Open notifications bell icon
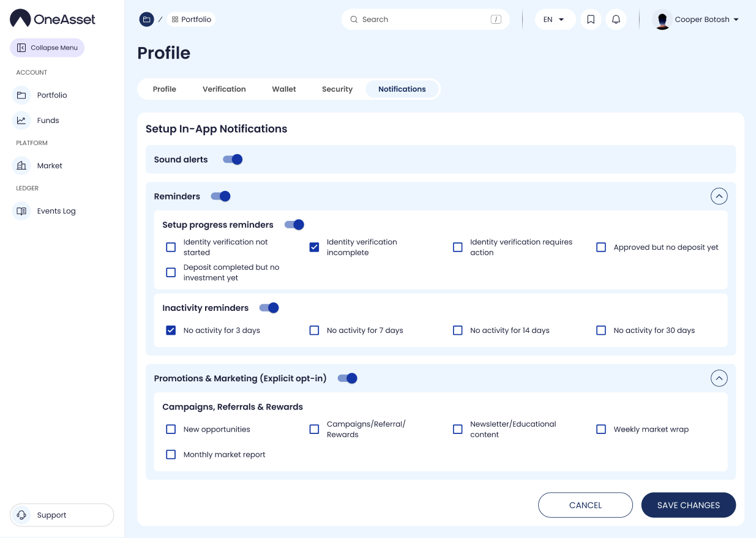756x538 pixels. coord(616,20)
